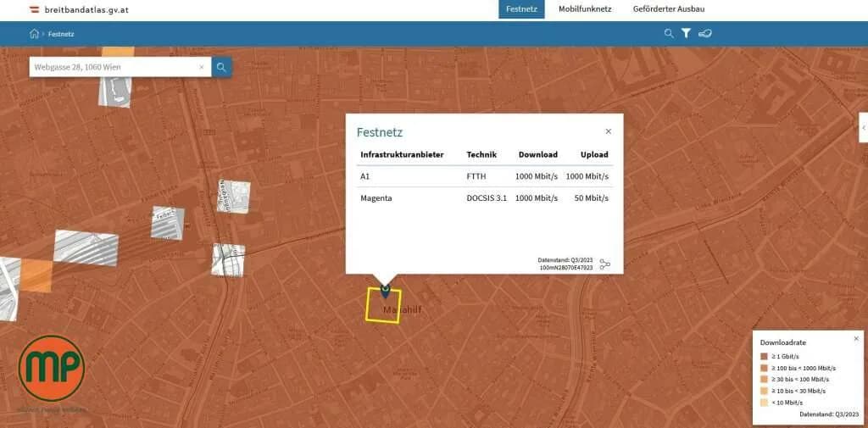Open the Geförderter Ausbau tab
Image resolution: width=868 pixels, height=428 pixels.
[x=669, y=8]
